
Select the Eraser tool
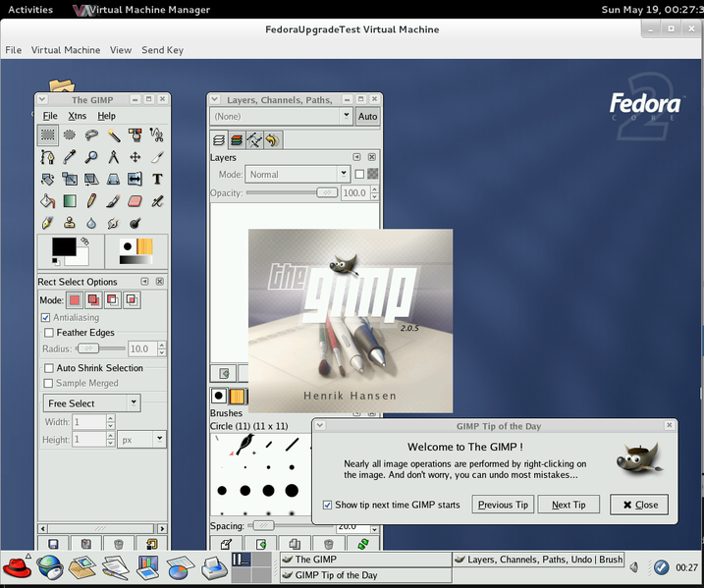pyautogui.click(x=135, y=201)
